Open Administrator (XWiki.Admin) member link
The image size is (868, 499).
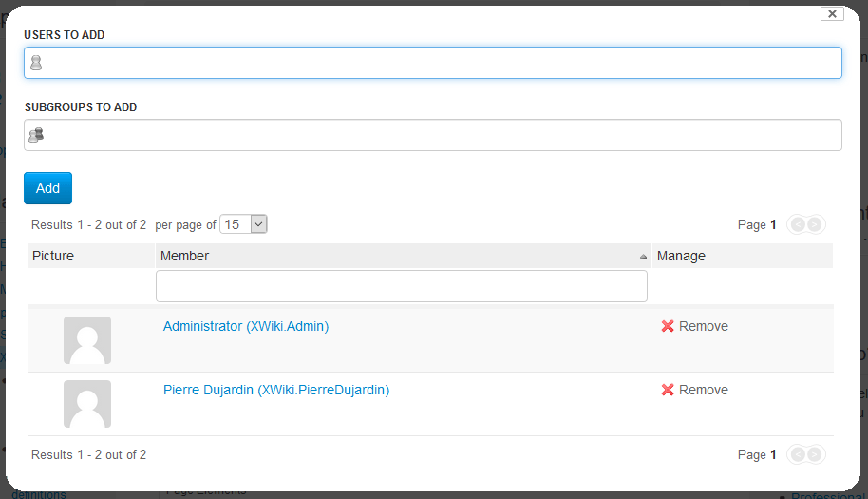pyautogui.click(x=246, y=326)
